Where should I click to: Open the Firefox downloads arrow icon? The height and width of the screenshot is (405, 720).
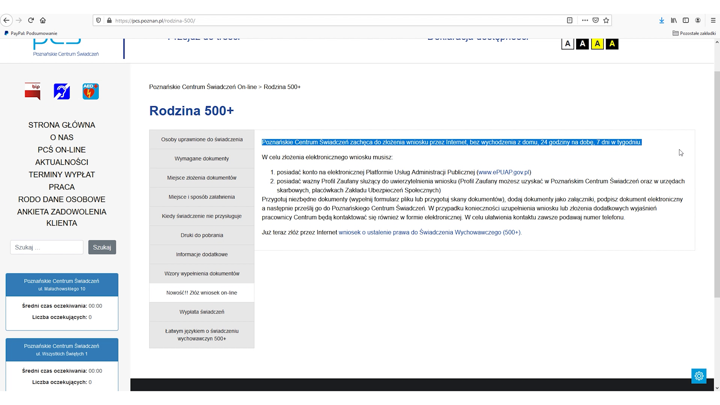(661, 20)
